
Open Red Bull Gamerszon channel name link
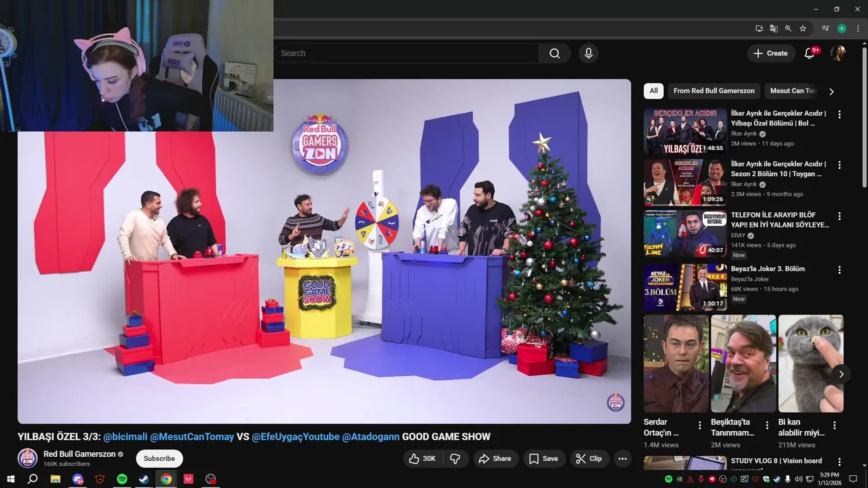[79, 454]
